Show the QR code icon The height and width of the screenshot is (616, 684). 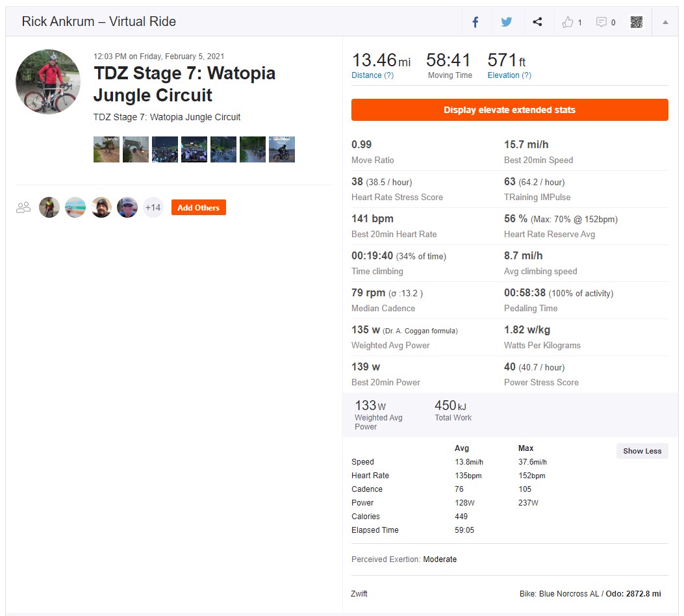[x=637, y=22]
